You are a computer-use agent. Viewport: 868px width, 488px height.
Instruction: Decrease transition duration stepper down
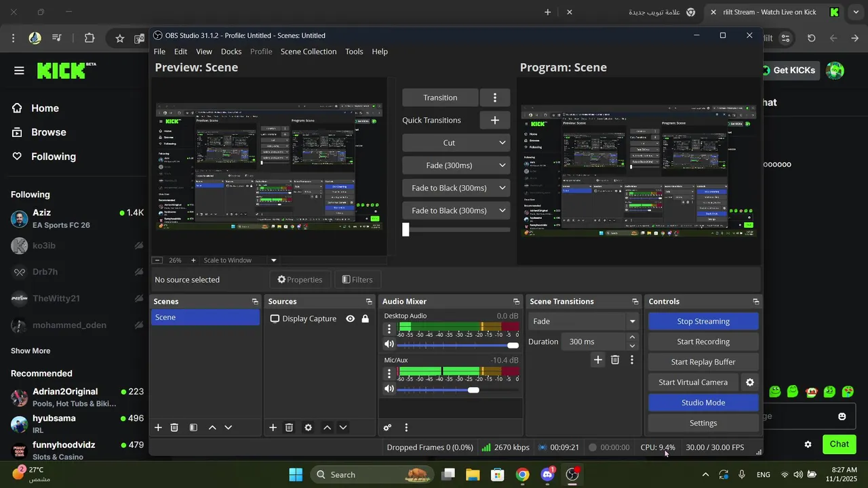(632, 346)
